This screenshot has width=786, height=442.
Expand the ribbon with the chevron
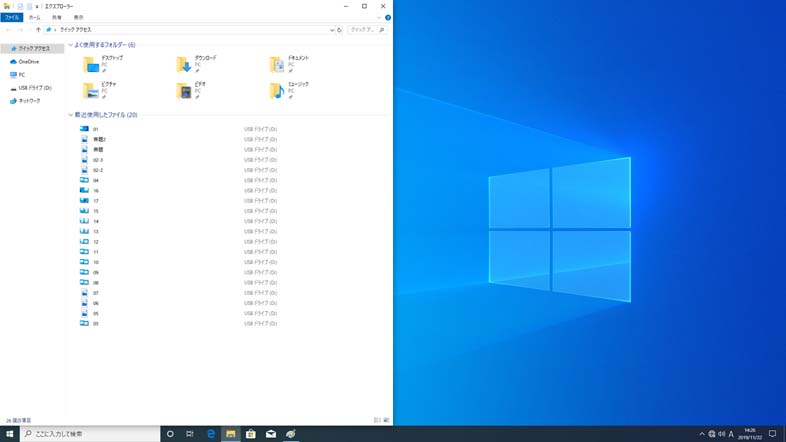(x=379, y=18)
